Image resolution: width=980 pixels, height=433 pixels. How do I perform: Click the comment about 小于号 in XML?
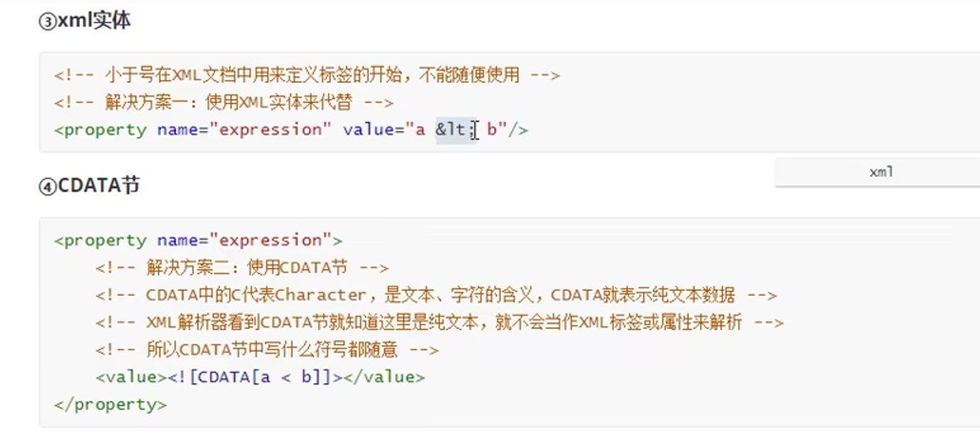(306, 75)
